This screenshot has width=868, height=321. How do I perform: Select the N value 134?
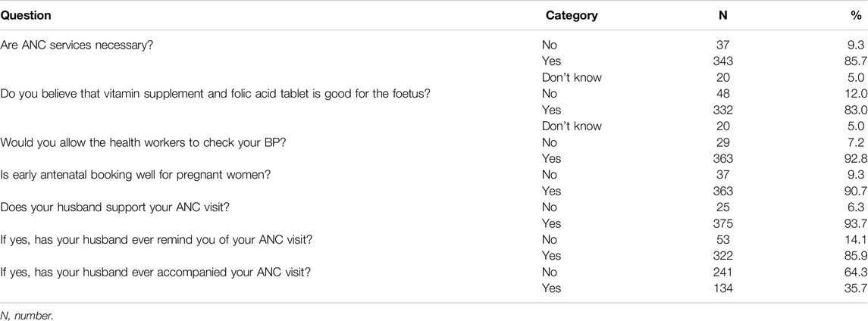722,288
